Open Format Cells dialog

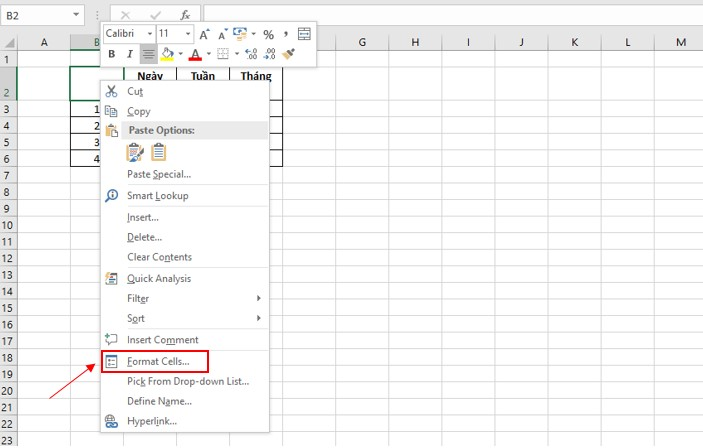[185, 361]
